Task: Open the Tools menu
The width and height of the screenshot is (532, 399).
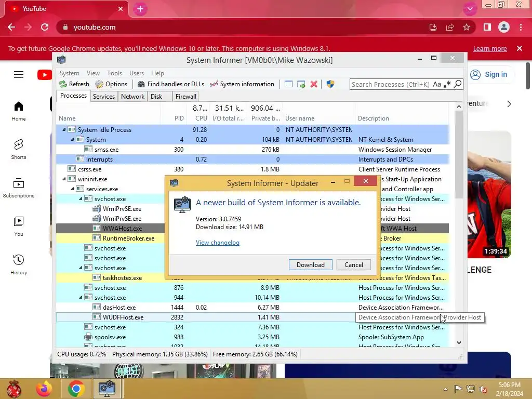Action: (x=114, y=73)
